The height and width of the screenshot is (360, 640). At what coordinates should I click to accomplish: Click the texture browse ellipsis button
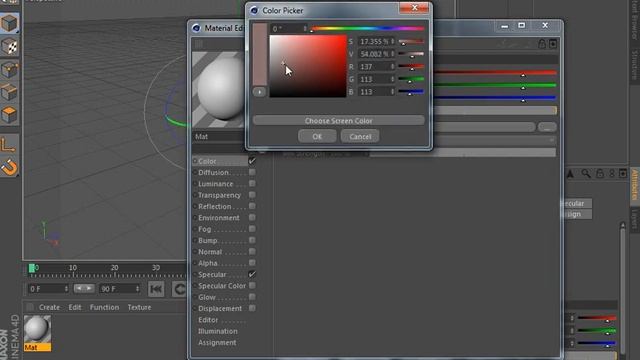coord(547,127)
